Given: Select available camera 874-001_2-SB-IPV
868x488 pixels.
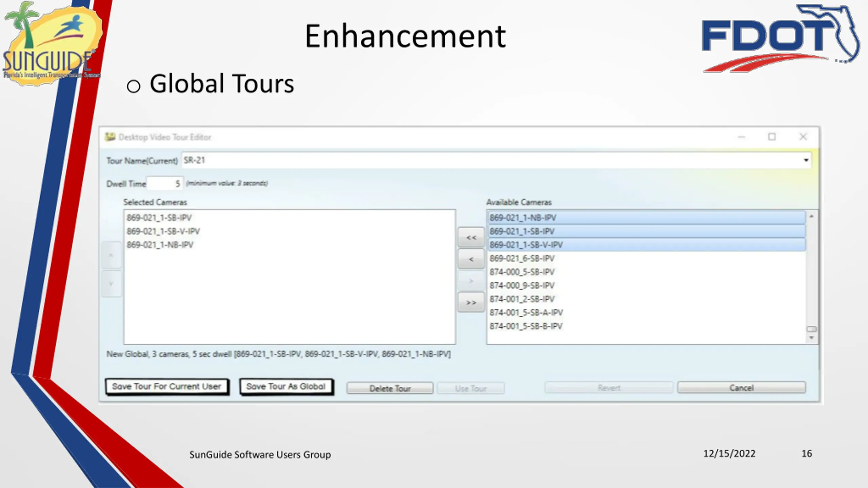Looking at the screenshot, I should (647, 299).
